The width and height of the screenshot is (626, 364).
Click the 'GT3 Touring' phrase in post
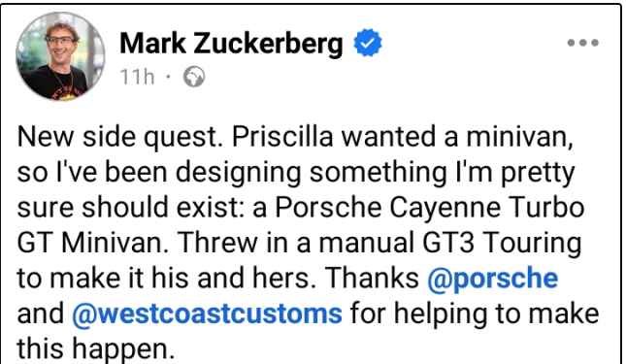coord(502,243)
